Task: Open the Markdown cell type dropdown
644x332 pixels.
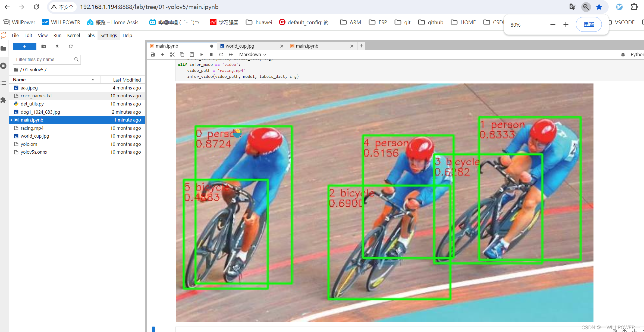Action: point(253,54)
